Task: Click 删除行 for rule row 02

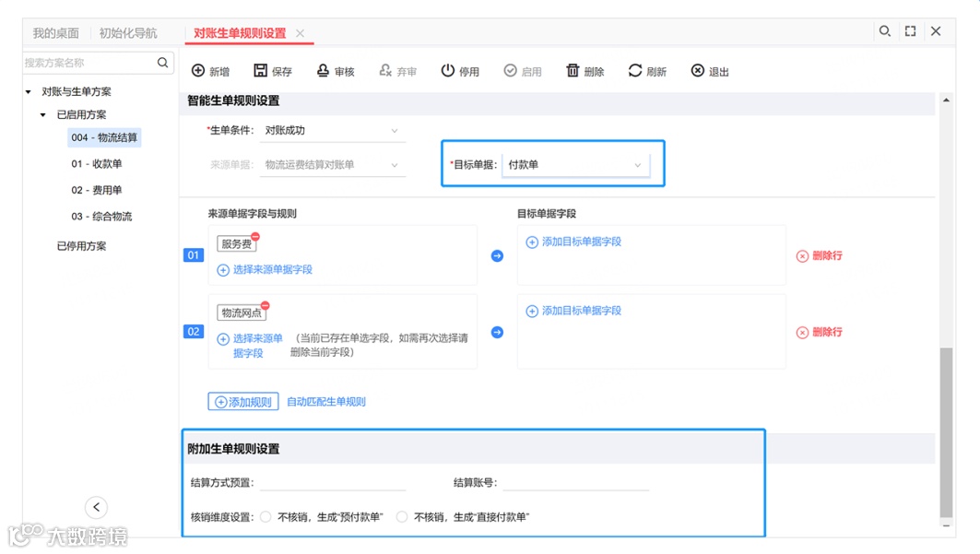Action: point(820,332)
